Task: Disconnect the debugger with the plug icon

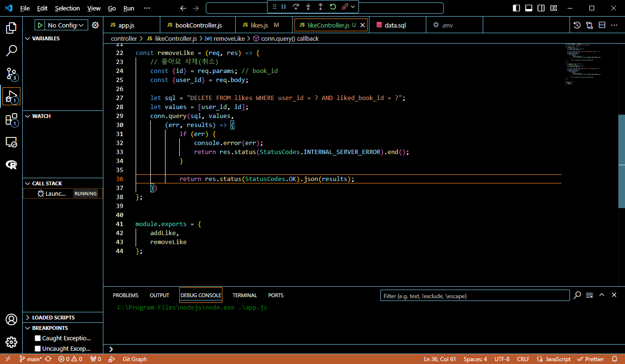Action: pos(345,7)
